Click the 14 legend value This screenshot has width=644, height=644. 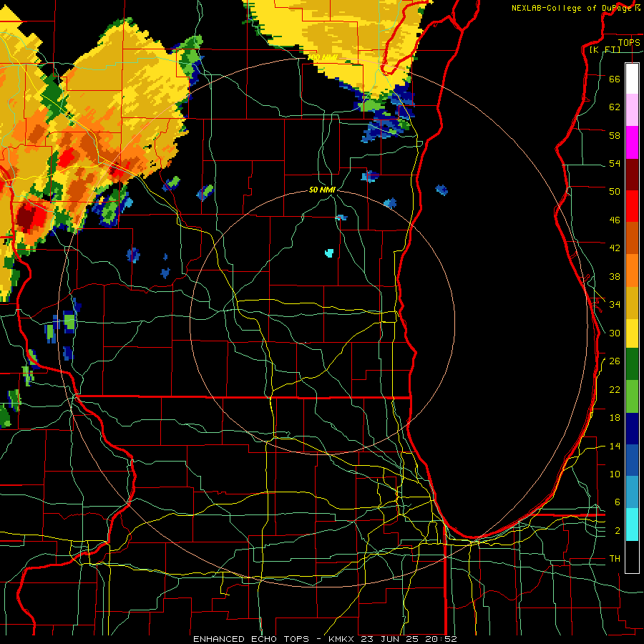click(615, 446)
